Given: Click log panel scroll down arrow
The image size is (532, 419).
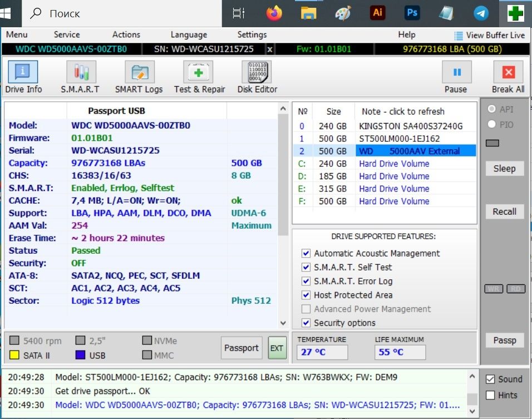Looking at the screenshot, I should [x=472, y=411].
